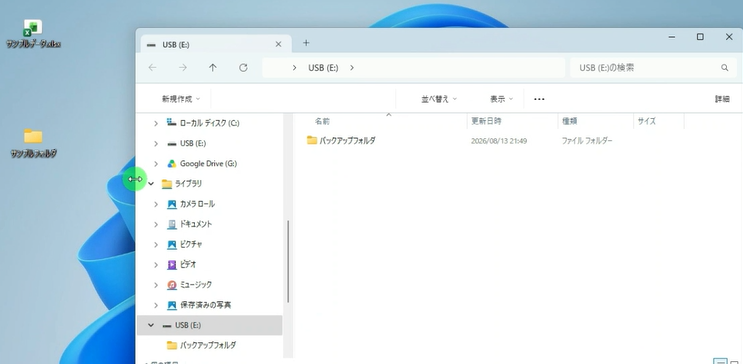This screenshot has width=743, height=364.
Task: Select ローカル ディスク (C:) label in tree
Action: 209,123
